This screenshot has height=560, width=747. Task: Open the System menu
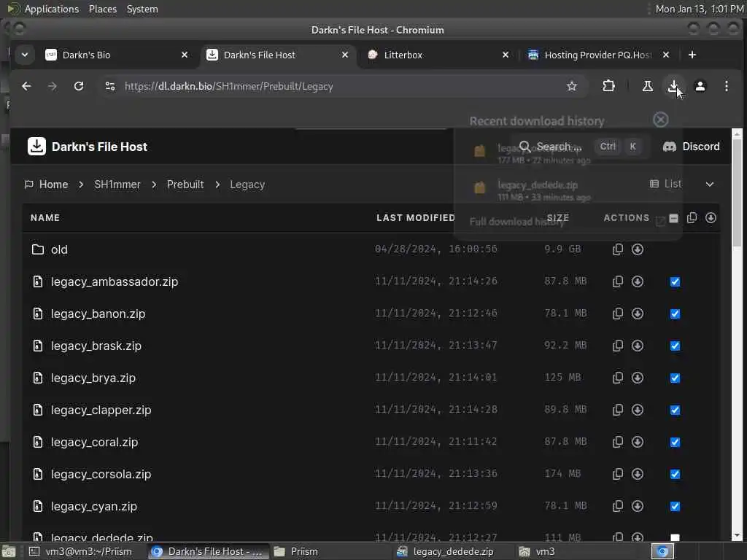[x=142, y=9]
